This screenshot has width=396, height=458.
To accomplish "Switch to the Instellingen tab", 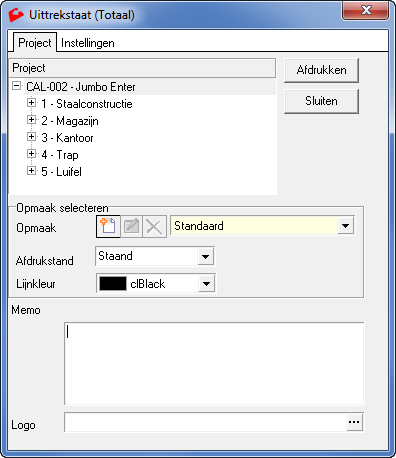I will (x=88, y=43).
